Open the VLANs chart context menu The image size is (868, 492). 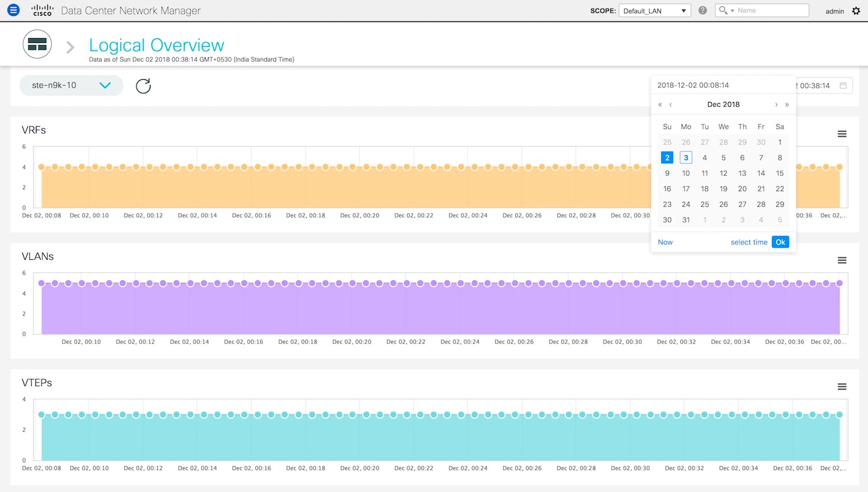[x=841, y=260]
